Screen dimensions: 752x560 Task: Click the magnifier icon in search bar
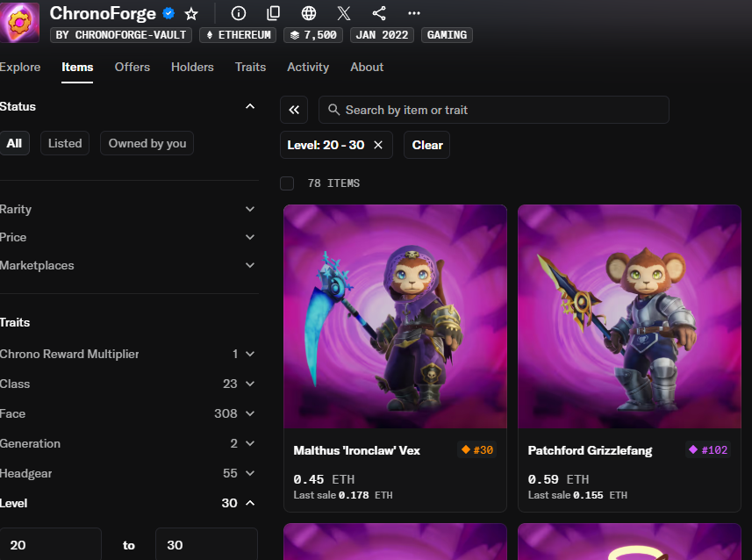click(x=333, y=110)
